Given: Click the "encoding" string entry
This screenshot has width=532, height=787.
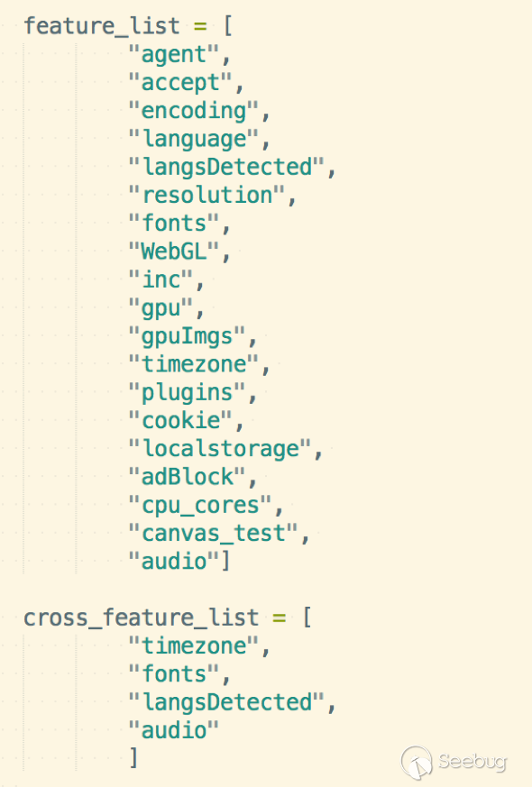Looking at the screenshot, I should tap(194, 111).
